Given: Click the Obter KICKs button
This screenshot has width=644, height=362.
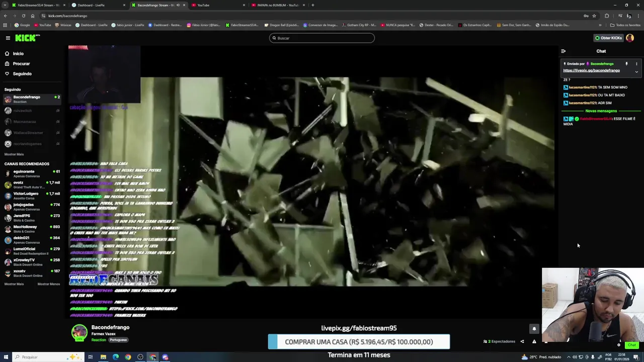Looking at the screenshot, I should 608,38.
